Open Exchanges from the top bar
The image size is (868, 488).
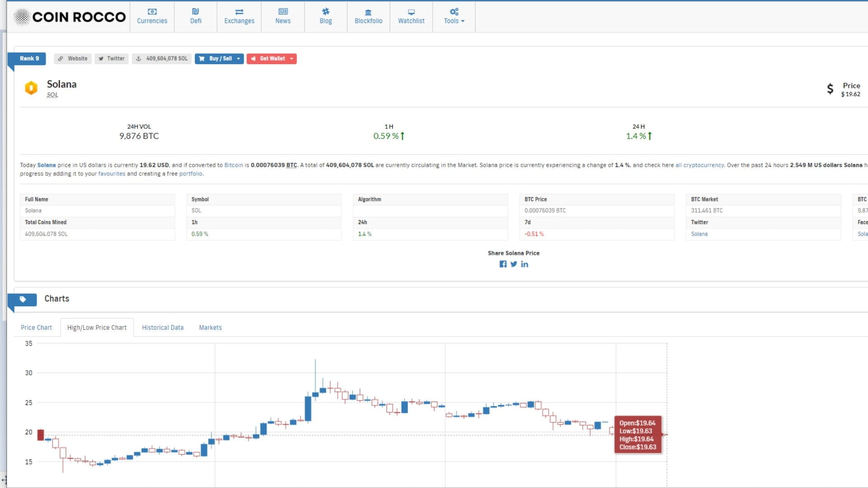[239, 16]
